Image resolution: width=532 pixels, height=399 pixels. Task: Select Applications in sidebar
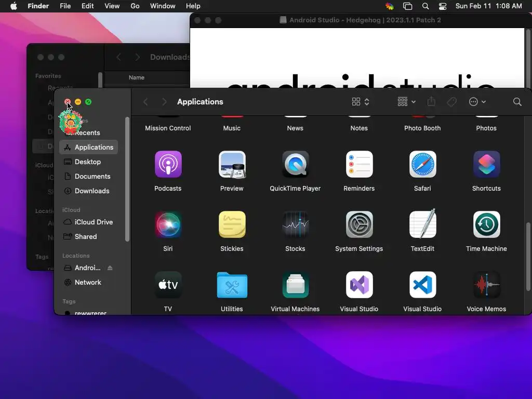pyautogui.click(x=88, y=147)
